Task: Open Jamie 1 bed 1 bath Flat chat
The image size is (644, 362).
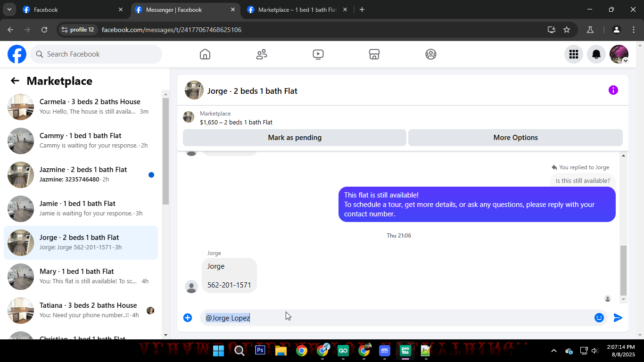Action: [x=81, y=209]
